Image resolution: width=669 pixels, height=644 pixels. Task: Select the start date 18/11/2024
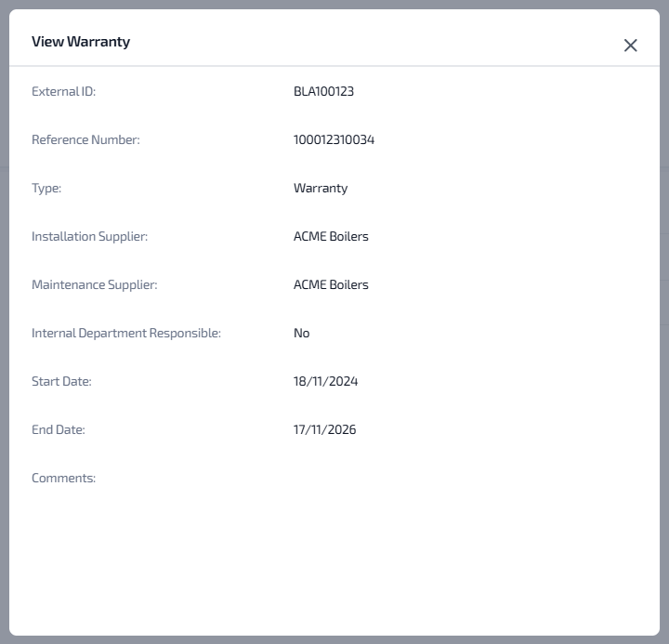(x=325, y=382)
